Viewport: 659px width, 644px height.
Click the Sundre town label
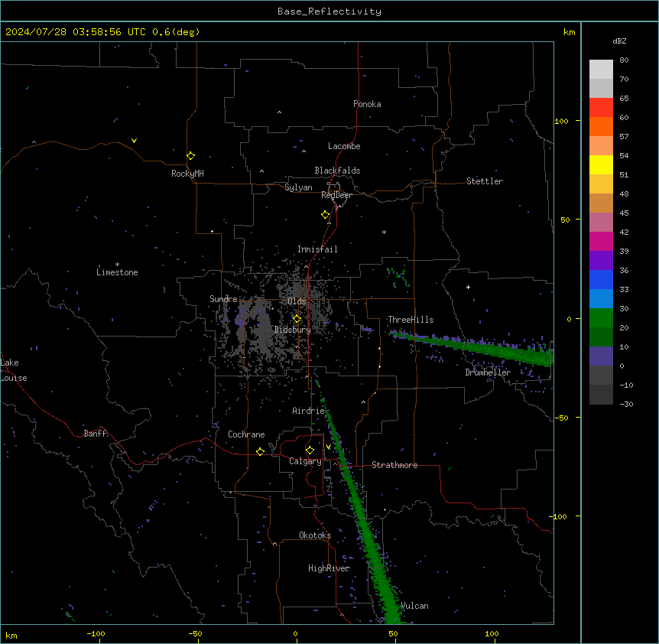[x=223, y=299]
